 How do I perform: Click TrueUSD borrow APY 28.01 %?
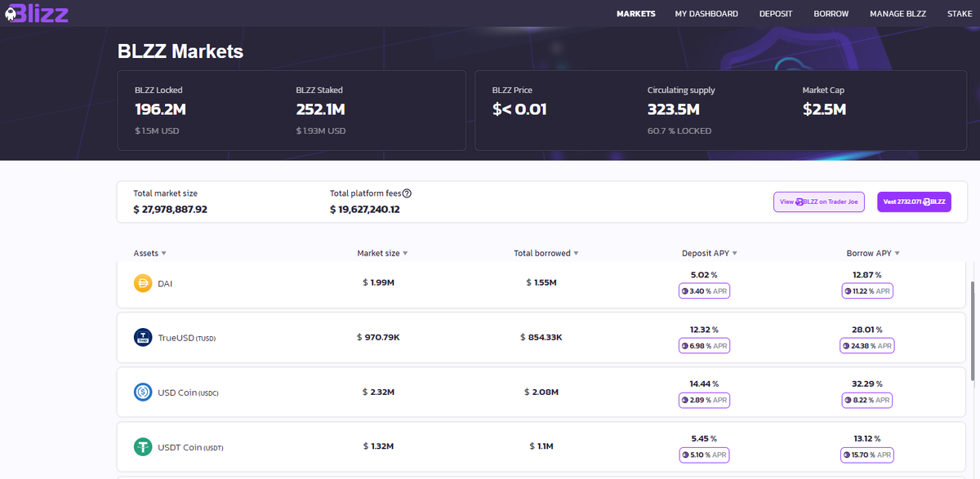867,330
